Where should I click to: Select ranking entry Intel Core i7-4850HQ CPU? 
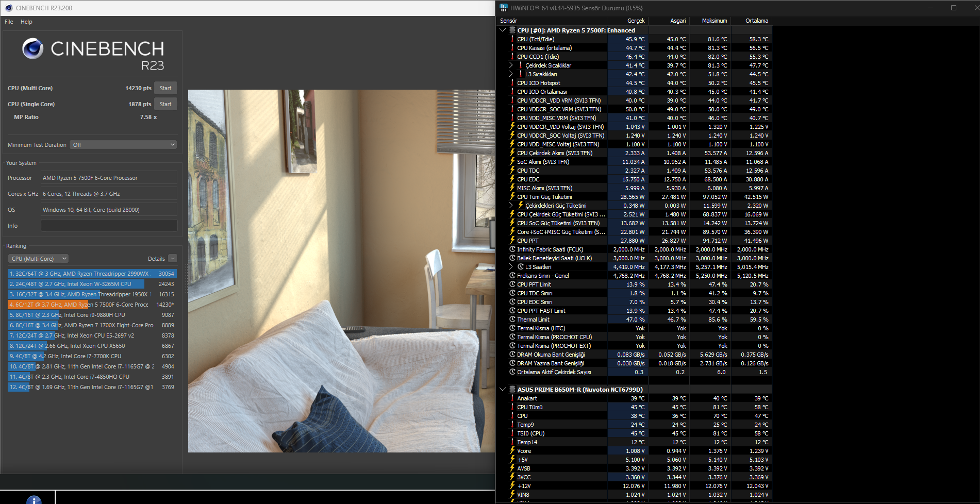coord(92,377)
